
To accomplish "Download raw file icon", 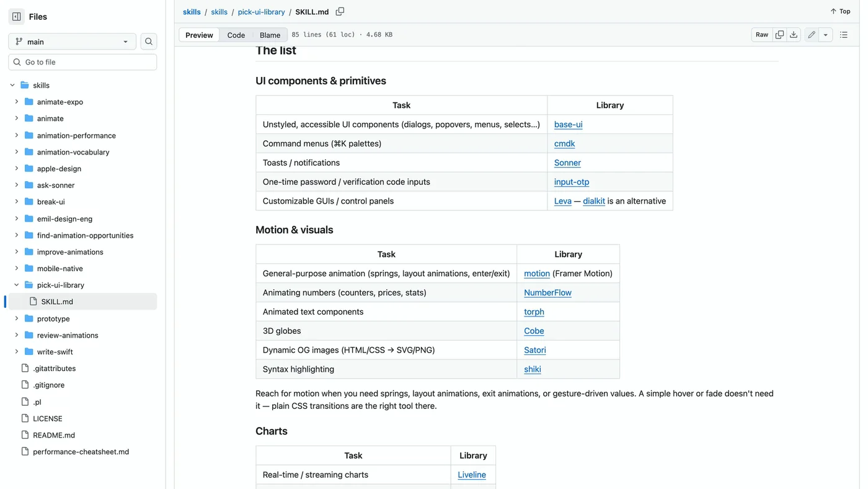I will 794,35.
